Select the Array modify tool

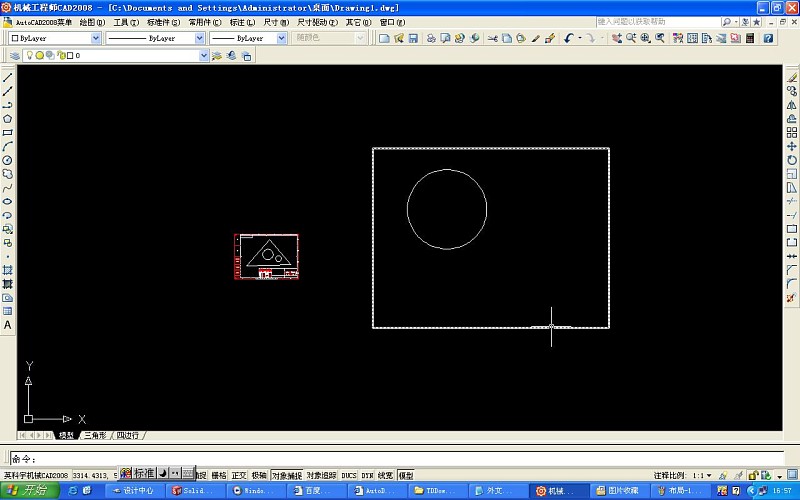tap(791, 133)
